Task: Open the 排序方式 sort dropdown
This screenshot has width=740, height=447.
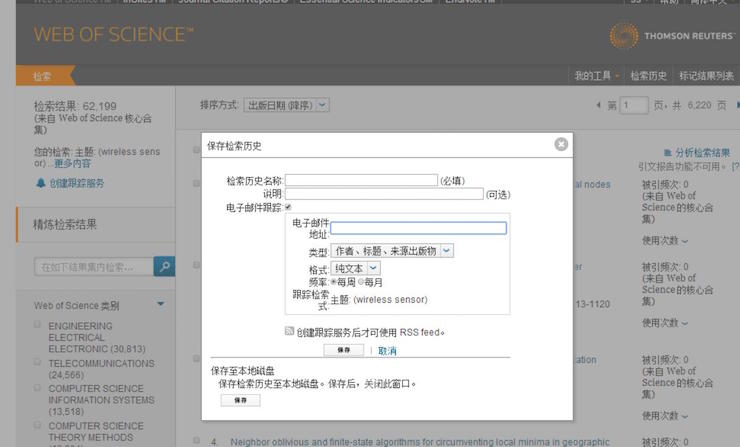Action: point(287,105)
